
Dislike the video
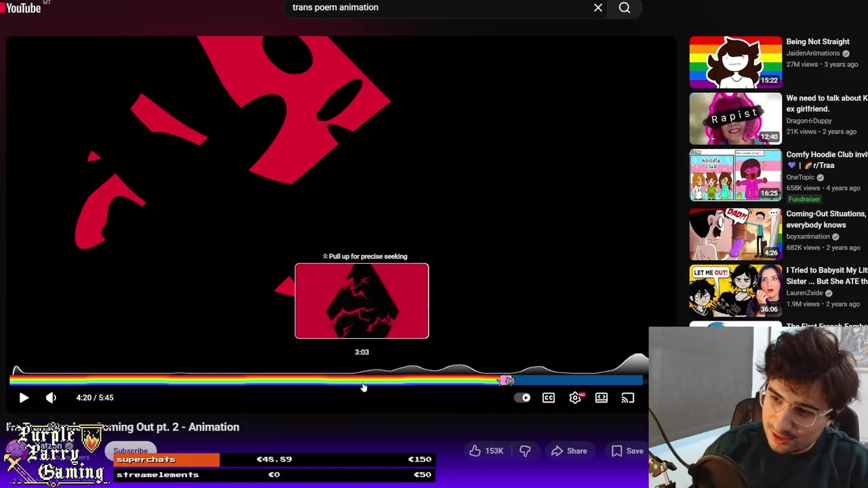point(525,451)
